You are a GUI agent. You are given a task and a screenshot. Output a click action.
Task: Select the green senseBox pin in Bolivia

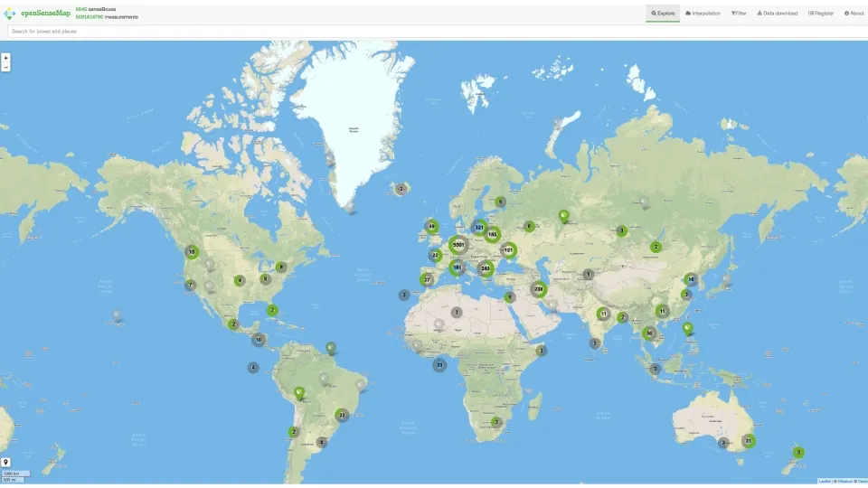click(299, 394)
